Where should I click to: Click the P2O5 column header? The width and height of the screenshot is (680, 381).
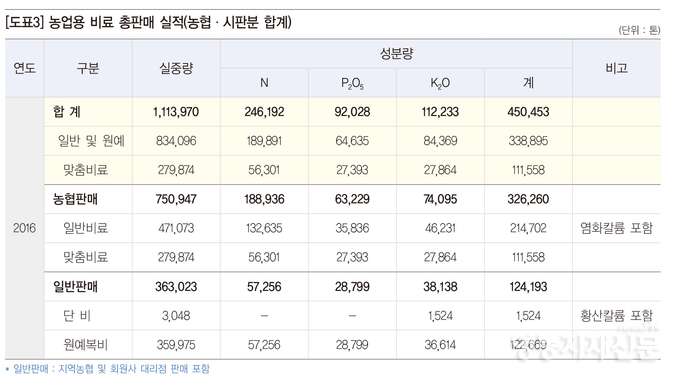pyautogui.click(x=352, y=83)
